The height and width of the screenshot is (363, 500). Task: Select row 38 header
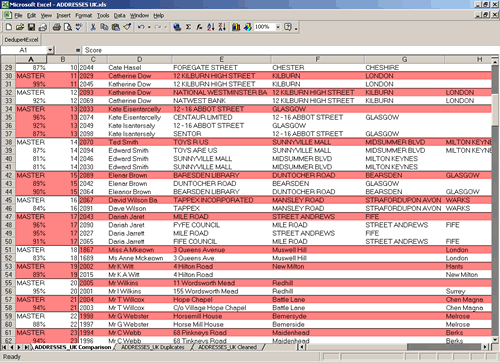point(8,142)
